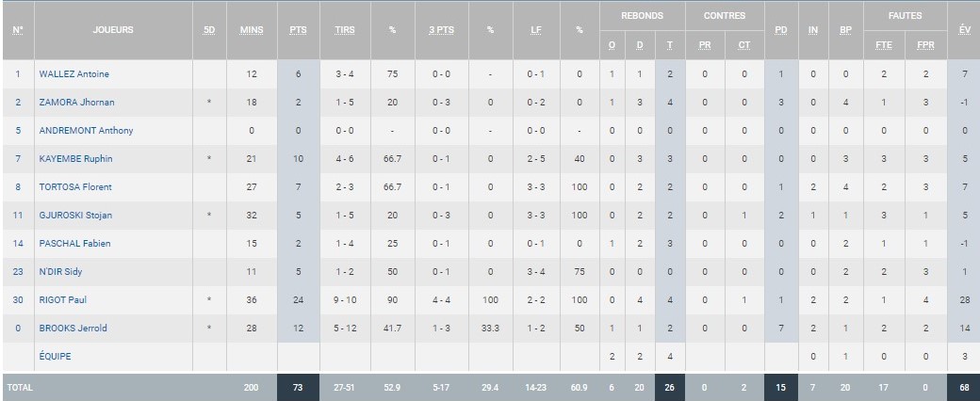
Task: Click the 3 PTS column header
Action: coord(441,30)
